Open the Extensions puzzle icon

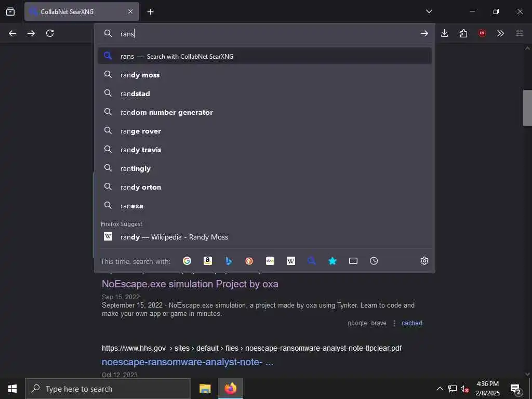point(463,33)
